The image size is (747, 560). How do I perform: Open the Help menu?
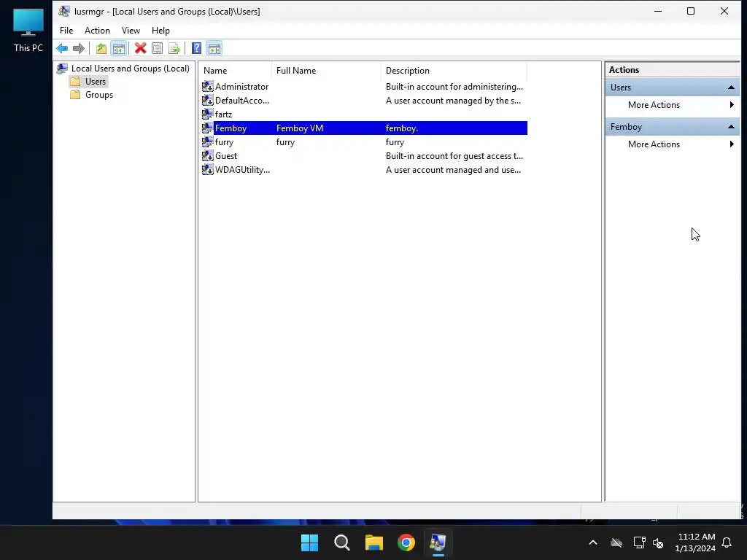point(160,31)
